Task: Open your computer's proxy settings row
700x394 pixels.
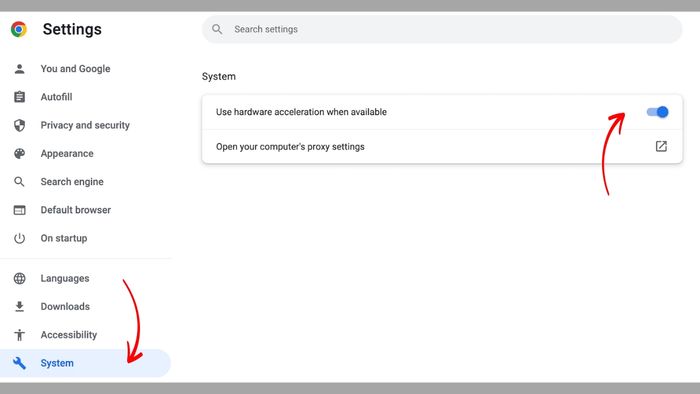Action: click(x=442, y=146)
